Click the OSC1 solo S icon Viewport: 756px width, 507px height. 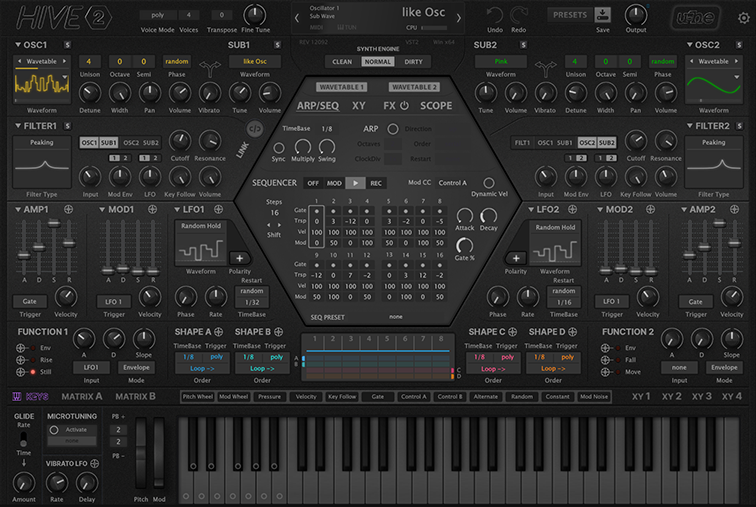tap(68, 45)
